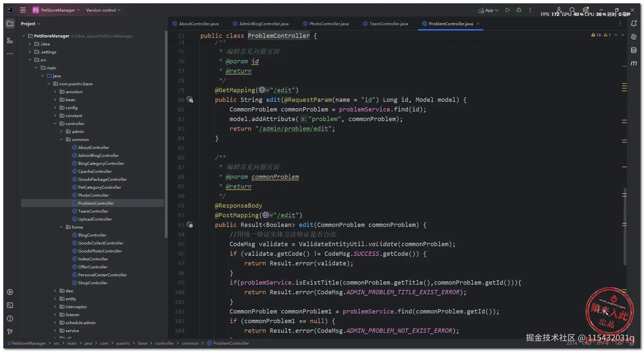This screenshot has width=644, height=352.
Task: Click line number 95 in gutter
Action: tap(181, 244)
